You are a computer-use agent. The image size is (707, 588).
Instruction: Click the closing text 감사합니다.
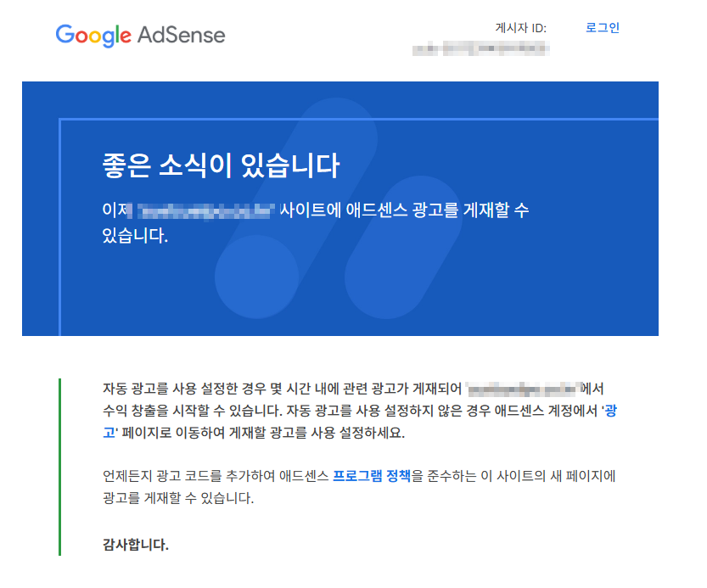click(x=136, y=545)
